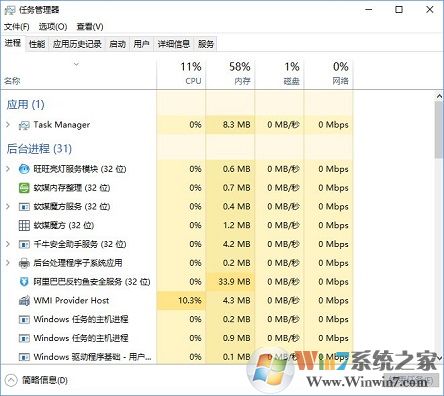This screenshot has width=444, height=396.
Task: Click the scrollbar up arrow
Action: point(439,96)
